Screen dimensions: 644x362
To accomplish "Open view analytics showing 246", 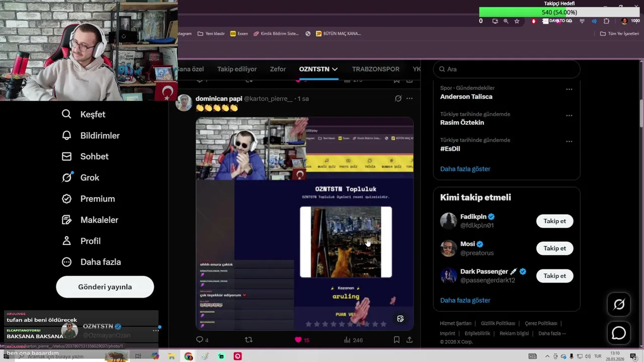I will tap(353, 340).
